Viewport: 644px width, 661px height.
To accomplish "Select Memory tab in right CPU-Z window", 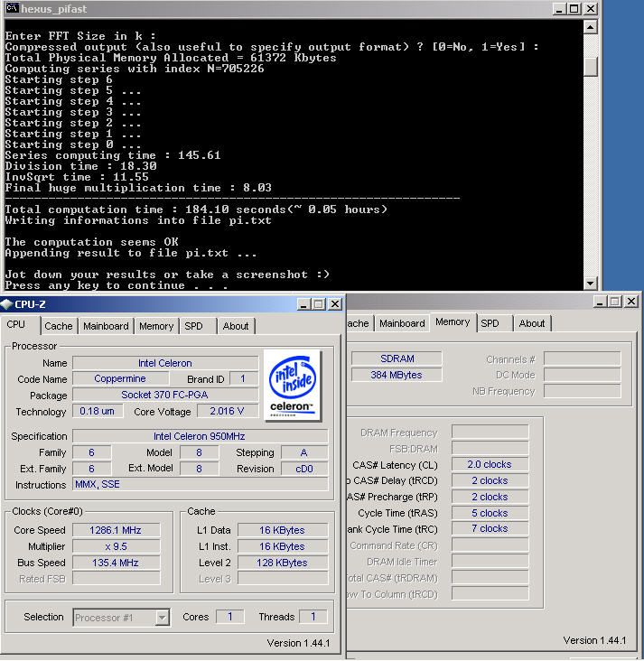I will [x=453, y=322].
